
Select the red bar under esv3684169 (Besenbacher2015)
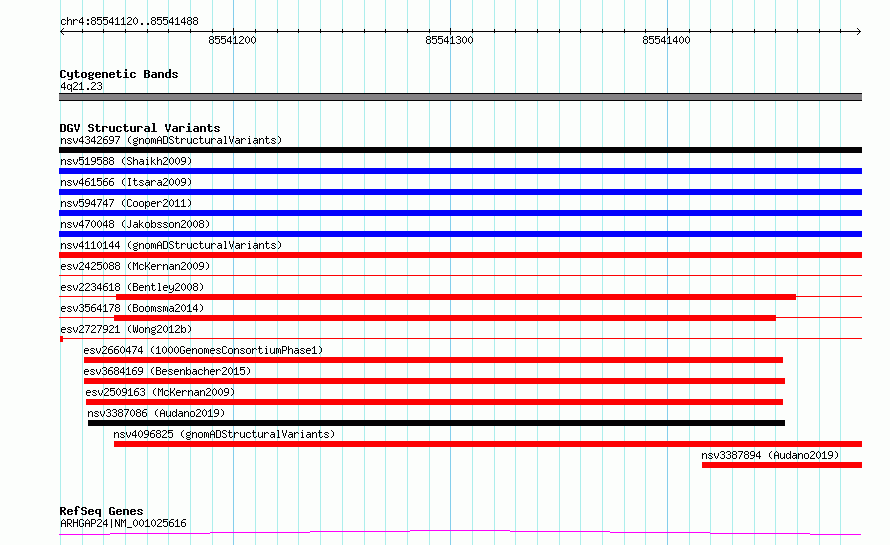click(434, 381)
